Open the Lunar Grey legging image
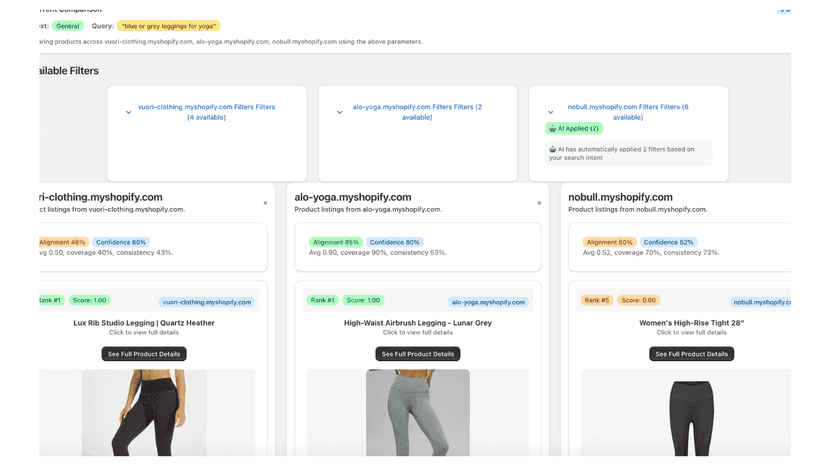Image resolution: width=828 pixels, height=466 pixels. [x=418, y=412]
